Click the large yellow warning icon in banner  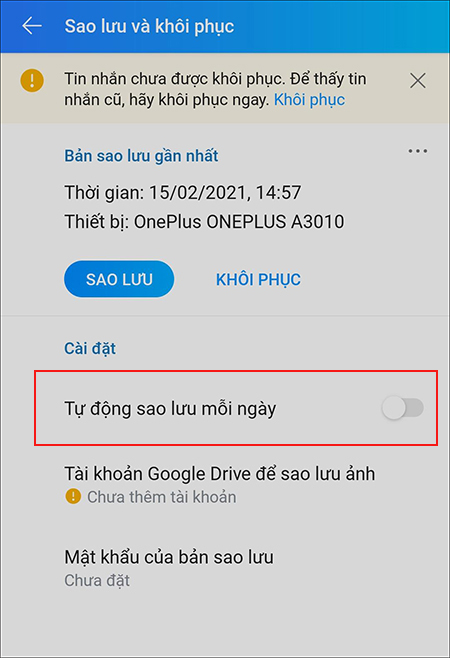[32, 80]
